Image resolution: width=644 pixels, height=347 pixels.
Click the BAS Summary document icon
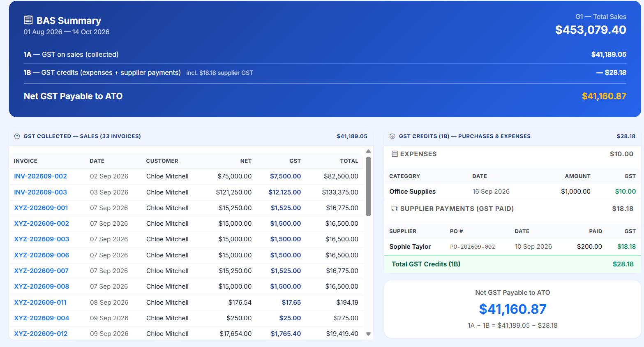28,20
